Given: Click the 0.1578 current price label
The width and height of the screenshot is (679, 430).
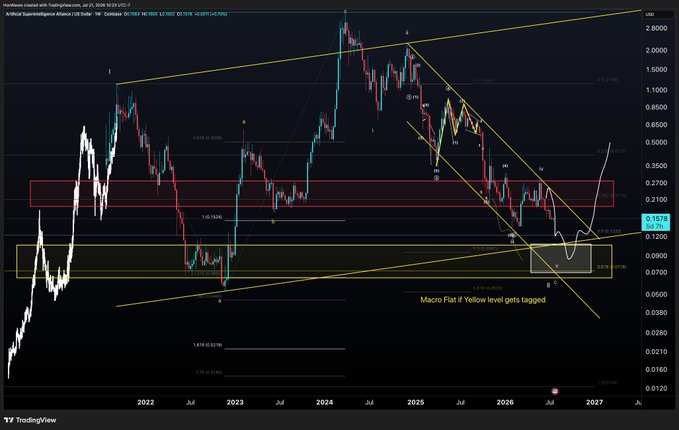Looking at the screenshot, I should [656, 222].
